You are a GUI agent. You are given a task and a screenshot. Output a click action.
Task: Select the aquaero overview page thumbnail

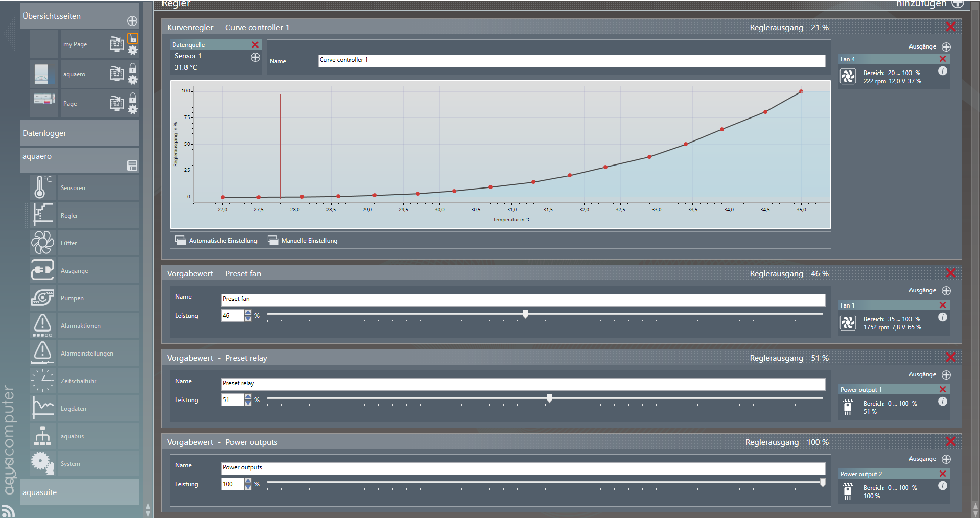(44, 74)
